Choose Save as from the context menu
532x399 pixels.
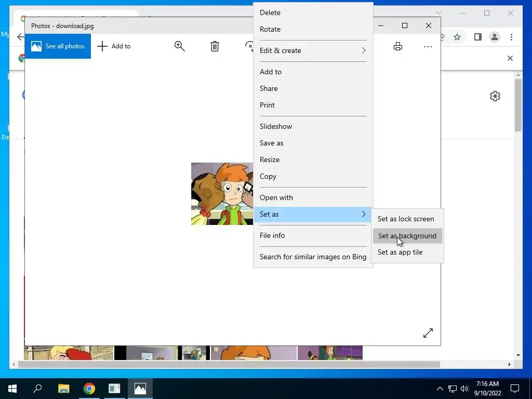point(313,143)
